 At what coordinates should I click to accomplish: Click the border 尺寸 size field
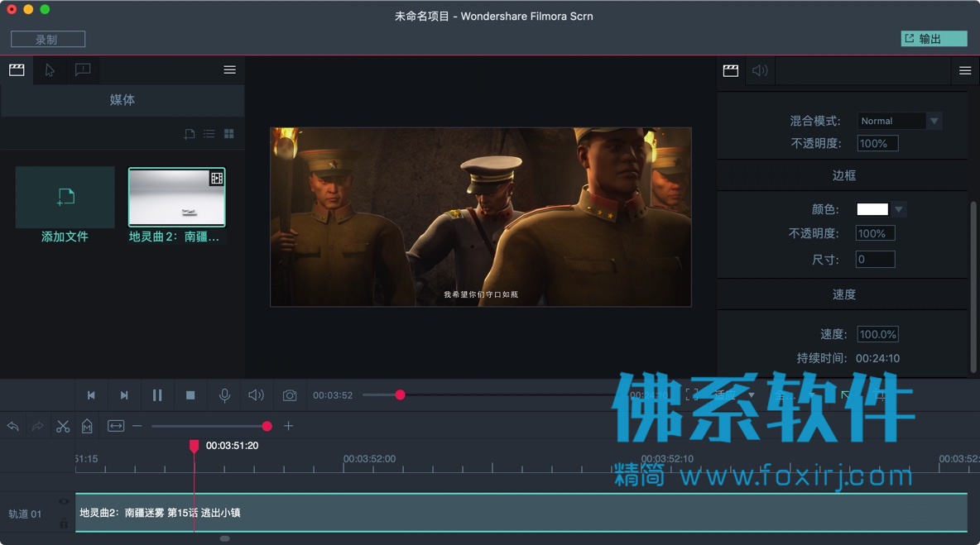(x=875, y=259)
